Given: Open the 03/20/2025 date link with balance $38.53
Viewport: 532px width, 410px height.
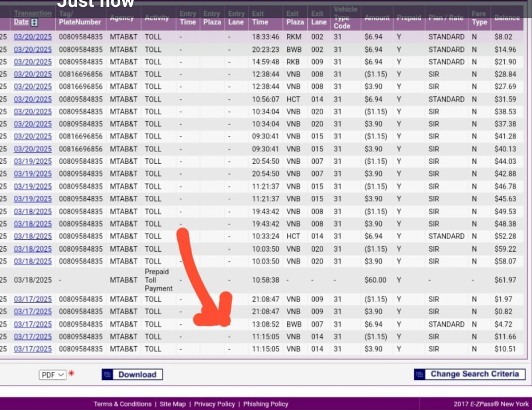Looking at the screenshot, I should (x=33, y=112).
